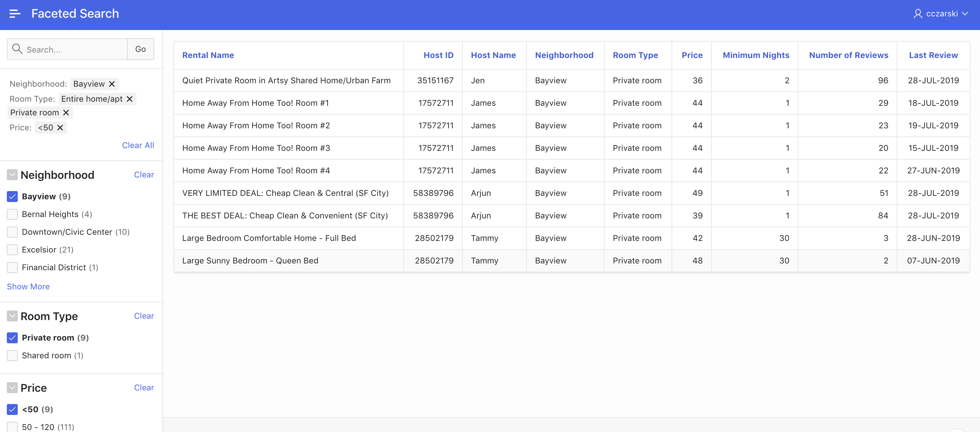The image size is (980, 432).
Task: Remove the Private room filter chip
Action: coord(66,112)
